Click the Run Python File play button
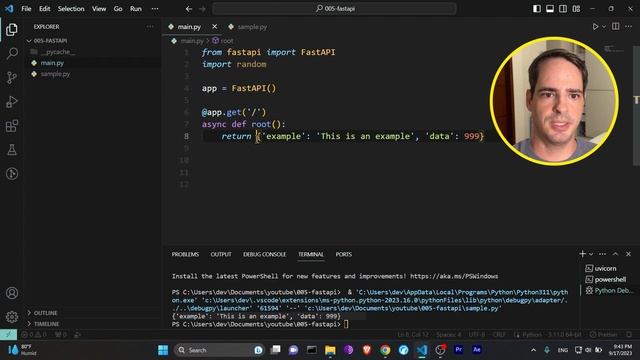Viewport: 640px width, 360px height. 595,27
